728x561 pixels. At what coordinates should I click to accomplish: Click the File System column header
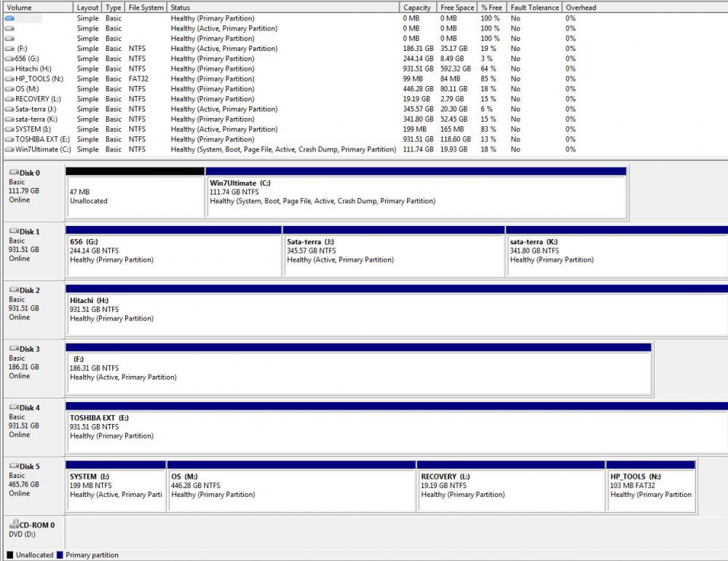146,7
